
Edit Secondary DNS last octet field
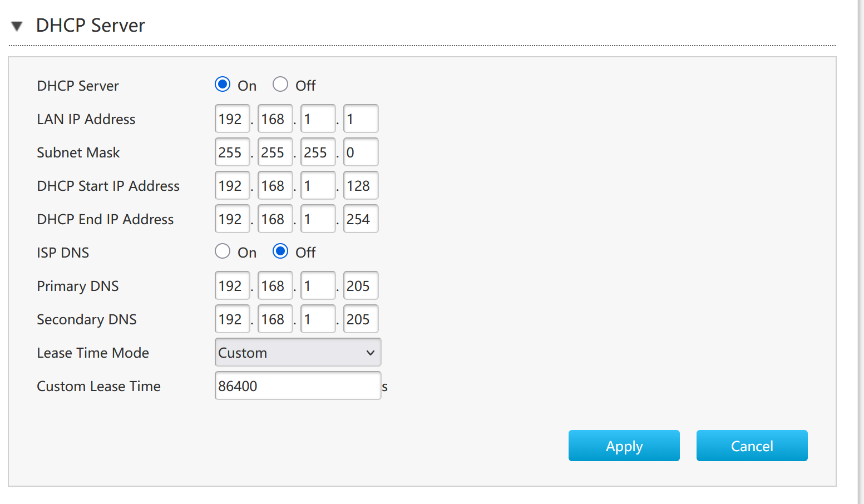(x=361, y=319)
